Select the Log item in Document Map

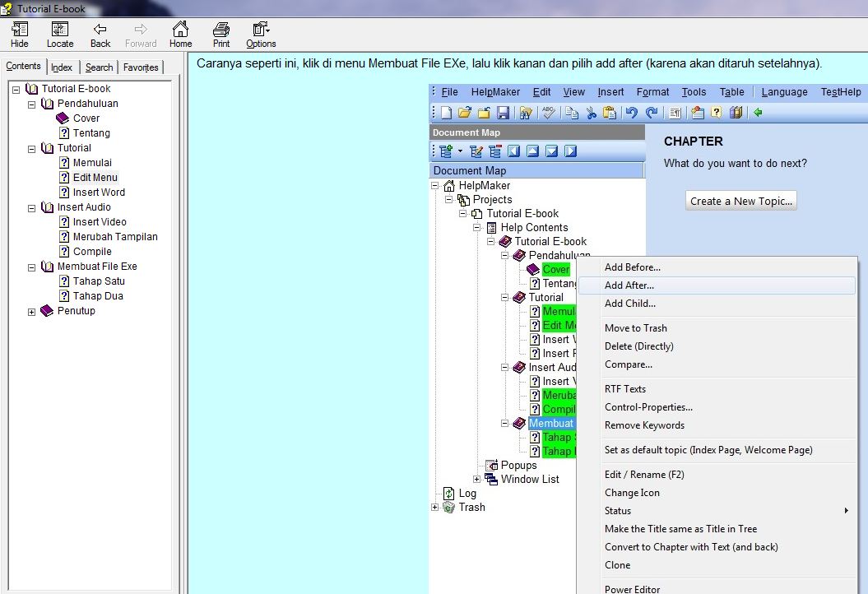coord(467,494)
